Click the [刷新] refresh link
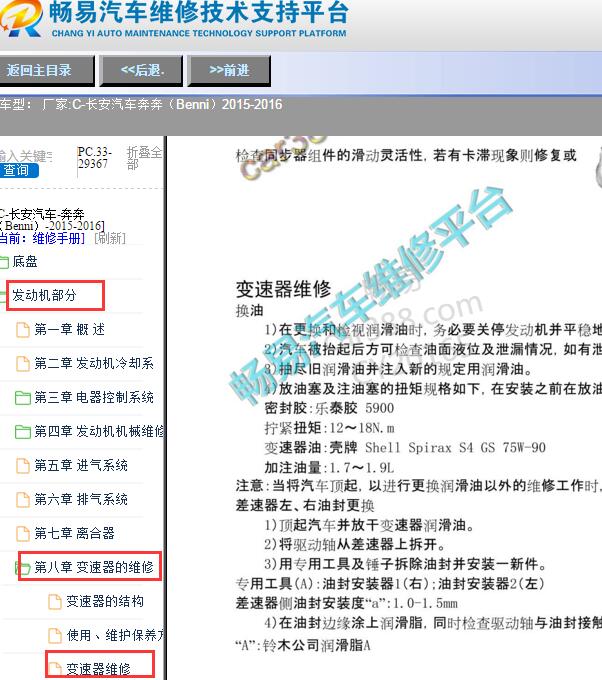This screenshot has height=680, width=602. pyautogui.click(x=110, y=238)
